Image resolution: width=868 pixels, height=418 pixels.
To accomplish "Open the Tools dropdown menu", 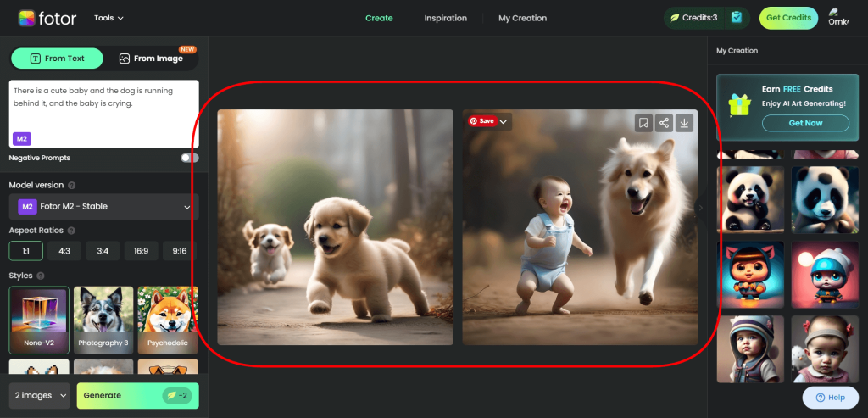I will tap(108, 18).
